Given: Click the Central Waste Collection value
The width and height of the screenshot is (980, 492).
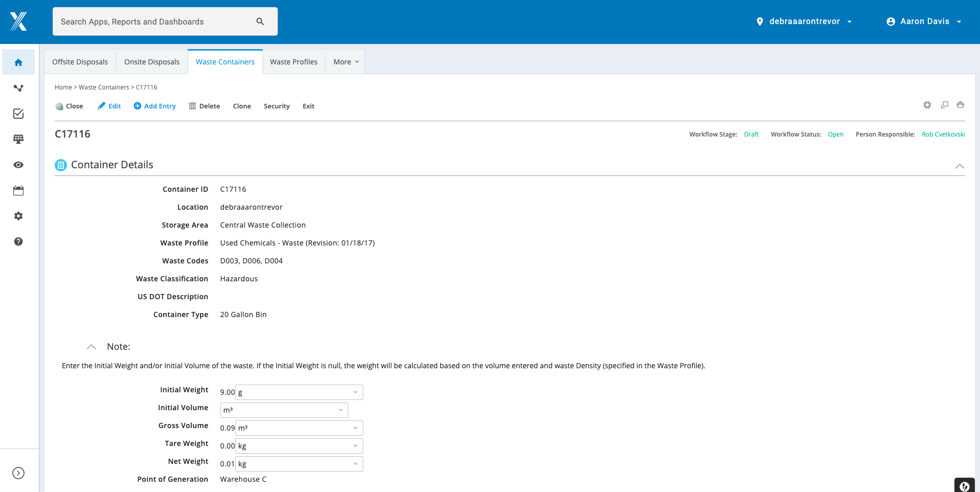Looking at the screenshot, I should [x=263, y=225].
